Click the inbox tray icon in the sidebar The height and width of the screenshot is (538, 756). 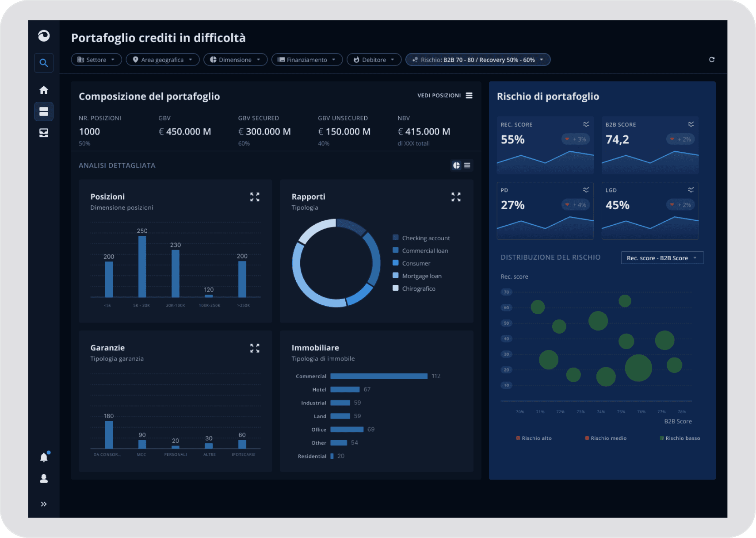point(43,133)
